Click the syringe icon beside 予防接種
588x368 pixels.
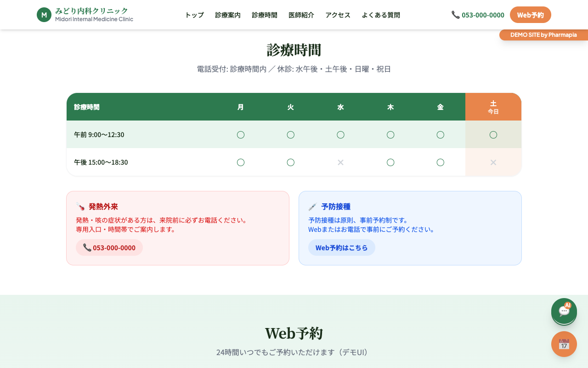pos(313,207)
